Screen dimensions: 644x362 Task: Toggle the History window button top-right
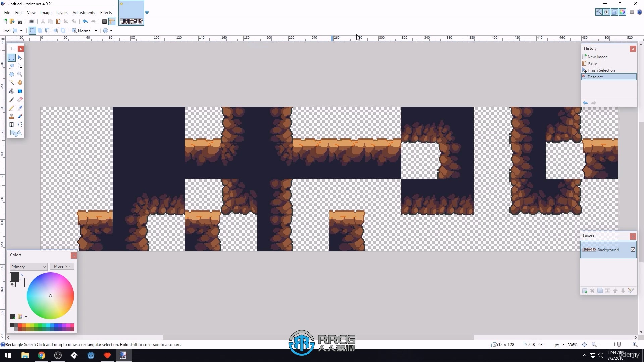coord(607,12)
